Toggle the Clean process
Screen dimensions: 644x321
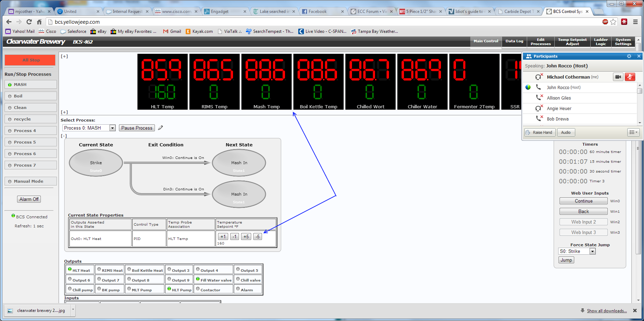(31, 108)
